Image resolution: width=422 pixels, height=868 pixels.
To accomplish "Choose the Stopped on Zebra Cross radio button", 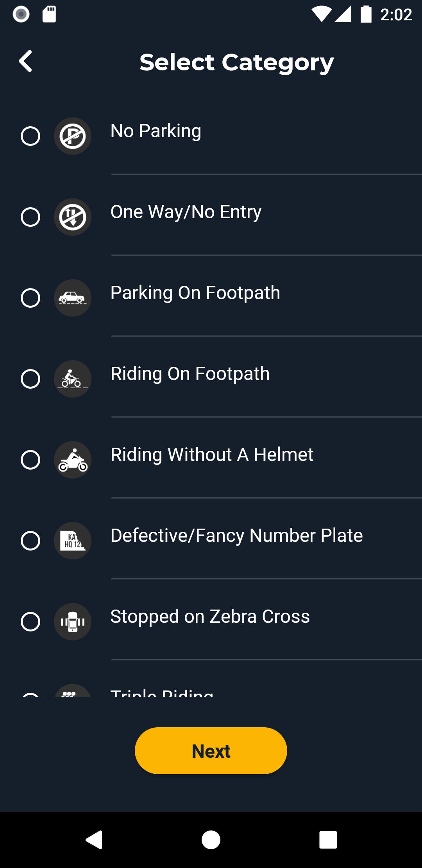I will click(30, 622).
